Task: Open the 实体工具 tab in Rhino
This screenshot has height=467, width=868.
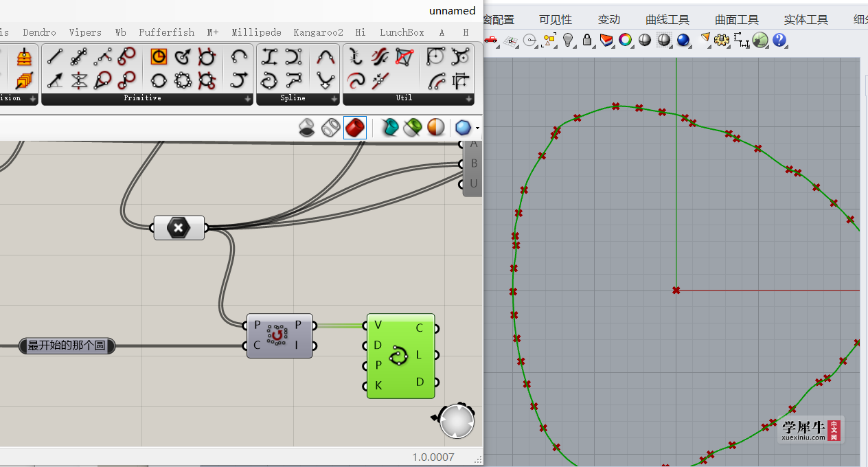Action: 806,20
